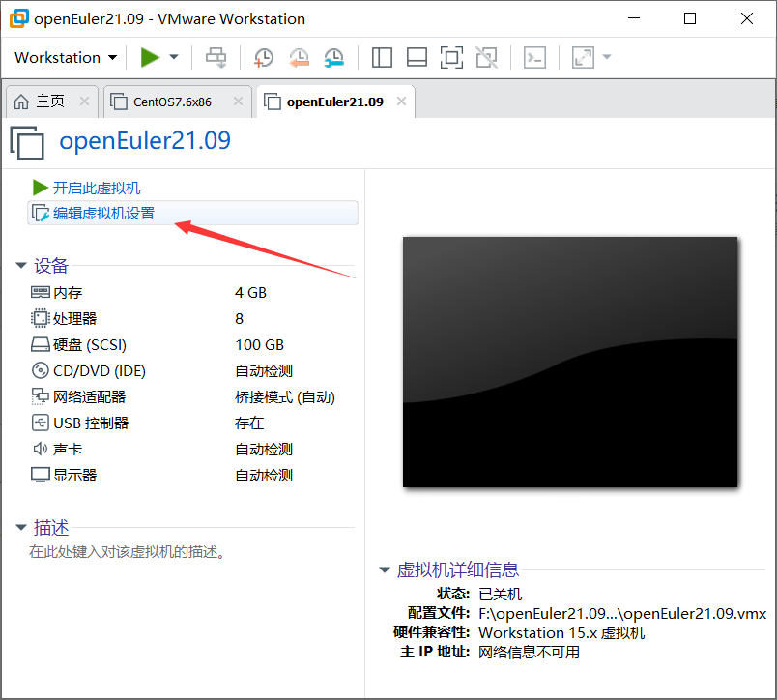Screen dimensions: 777x700
Task: Click the black VM screen preview
Action: [x=570, y=362]
